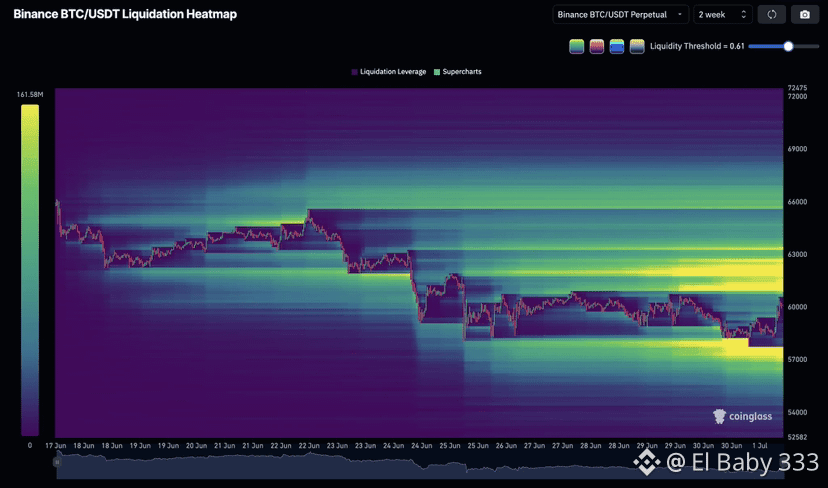
Task: Click the 69000 price axis label
Action: pos(797,149)
